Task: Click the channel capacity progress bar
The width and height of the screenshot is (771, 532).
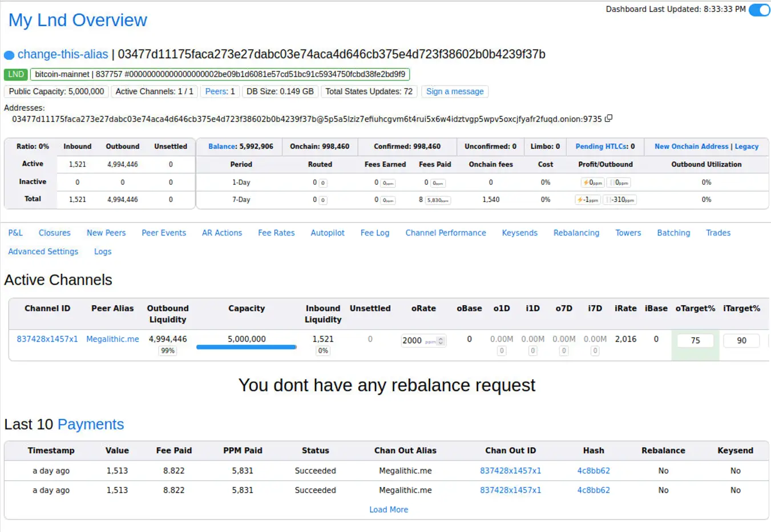Action: pyautogui.click(x=246, y=347)
